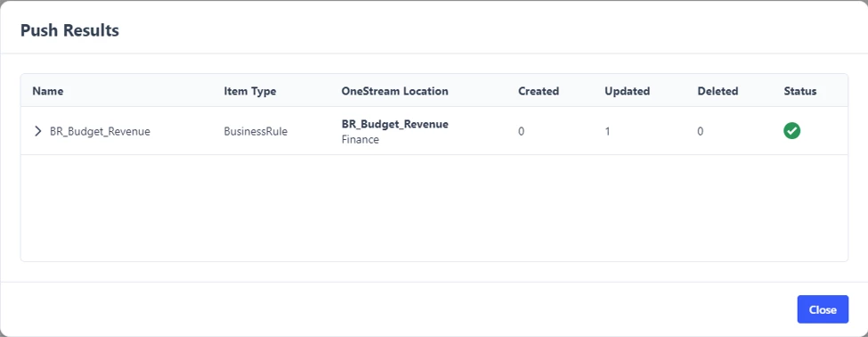Click the Finance location subtext
This screenshot has width=868, height=337.
[361, 140]
